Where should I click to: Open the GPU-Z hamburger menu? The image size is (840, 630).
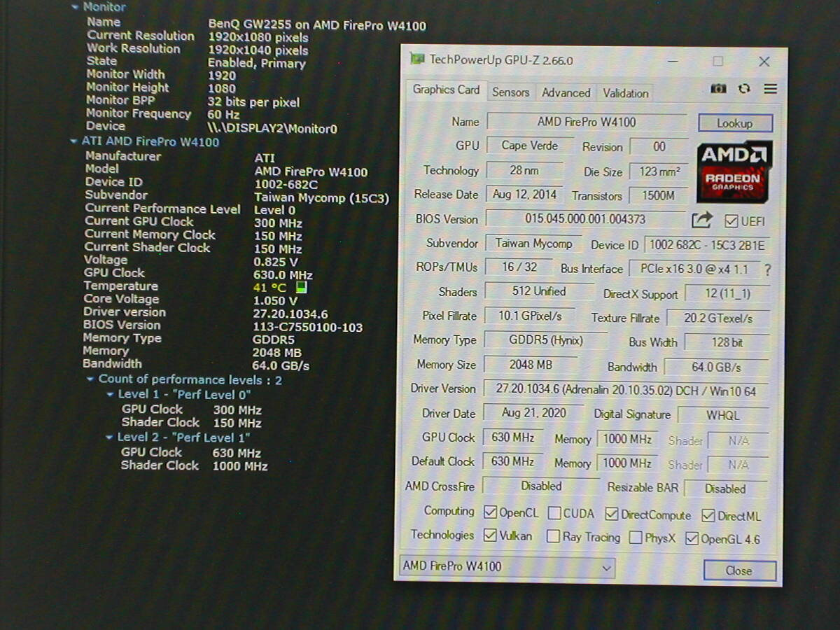[x=770, y=89]
